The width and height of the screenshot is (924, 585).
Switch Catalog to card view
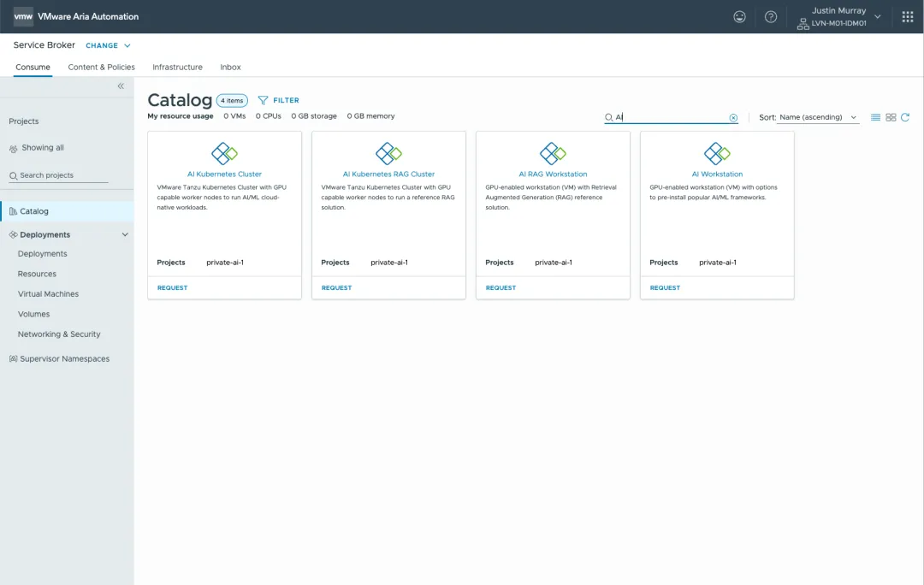click(890, 118)
